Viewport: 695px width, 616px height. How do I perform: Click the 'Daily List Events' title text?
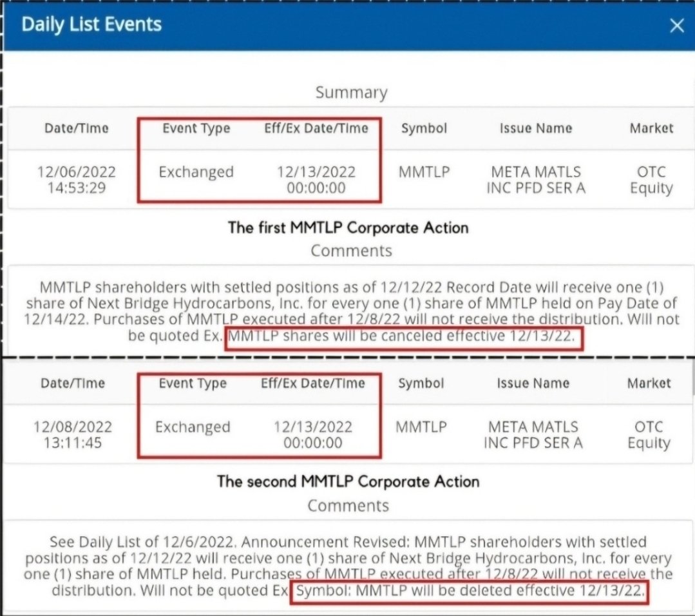(91, 24)
